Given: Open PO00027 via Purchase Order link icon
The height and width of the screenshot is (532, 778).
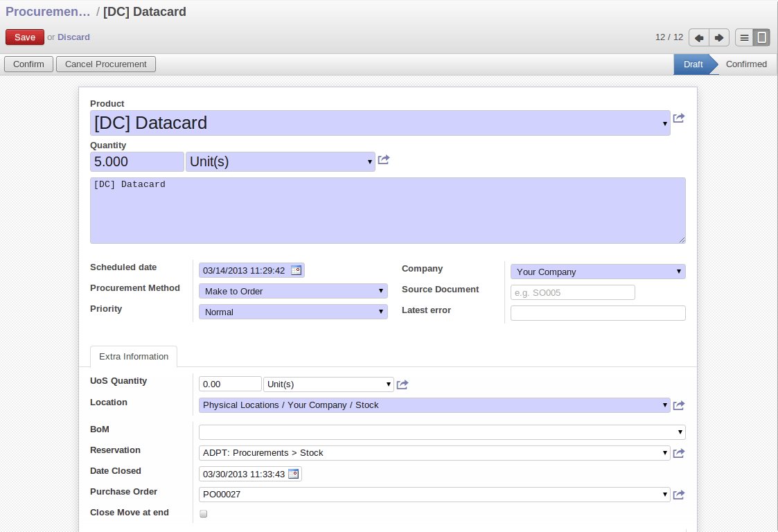Looking at the screenshot, I should 678,495.
